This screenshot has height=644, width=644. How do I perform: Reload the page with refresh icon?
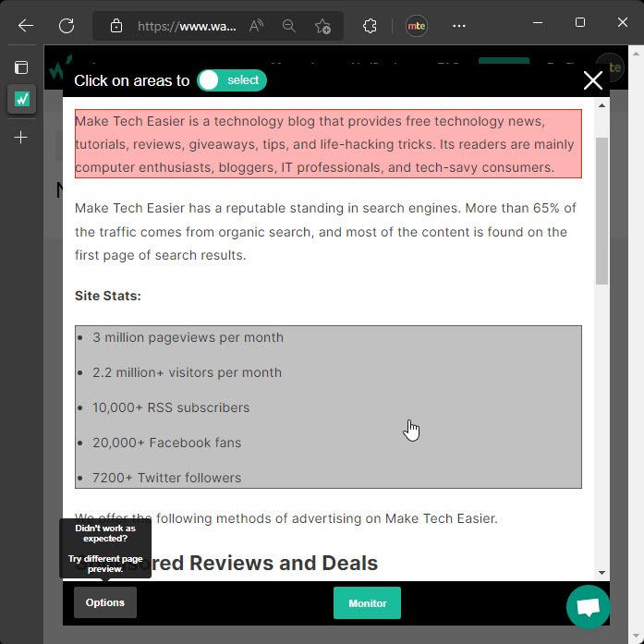[67, 26]
